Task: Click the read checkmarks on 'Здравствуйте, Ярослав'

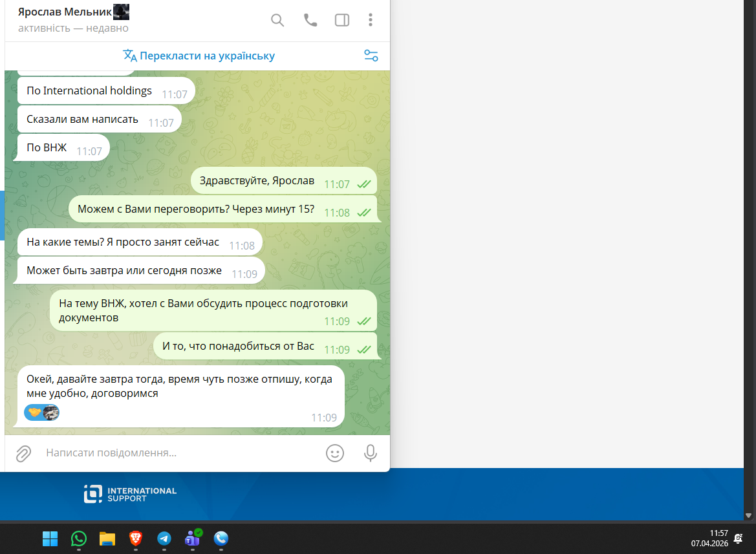Action: pos(364,184)
